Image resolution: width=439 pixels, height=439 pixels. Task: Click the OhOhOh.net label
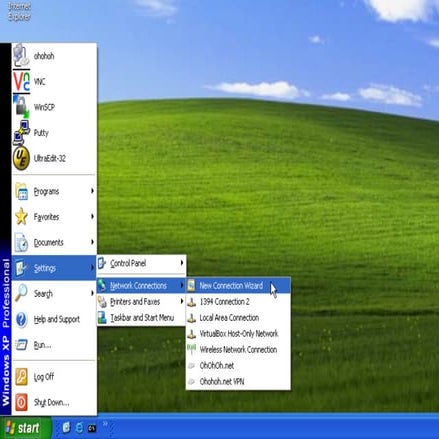click(217, 366)
